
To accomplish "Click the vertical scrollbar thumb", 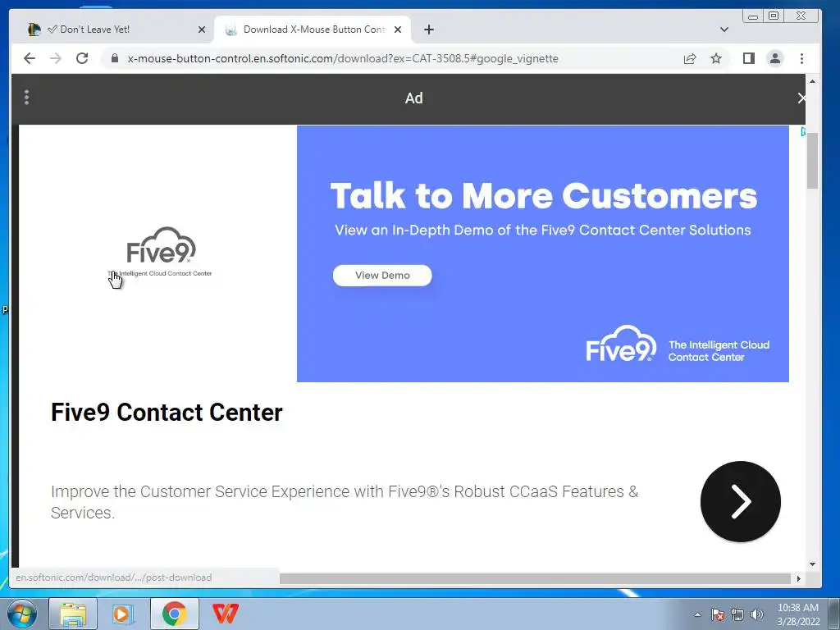I will (x=812, y=160).
